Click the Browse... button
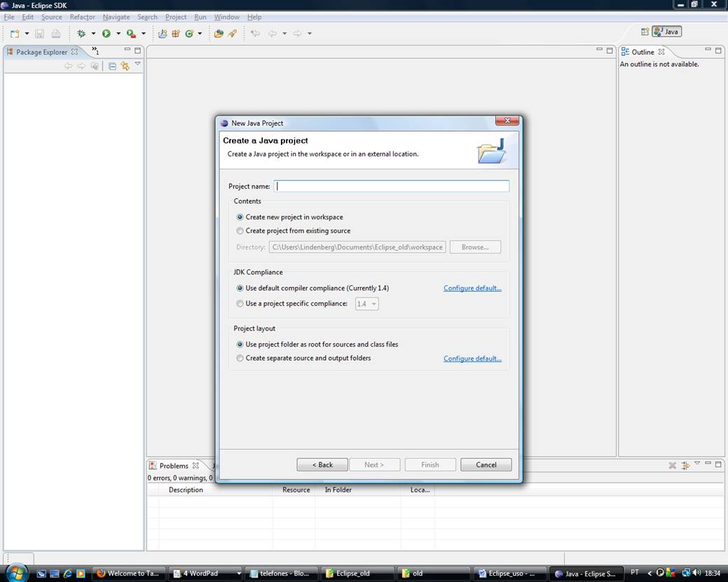This screenshot has width=728, height=582. tap(475, 247)
